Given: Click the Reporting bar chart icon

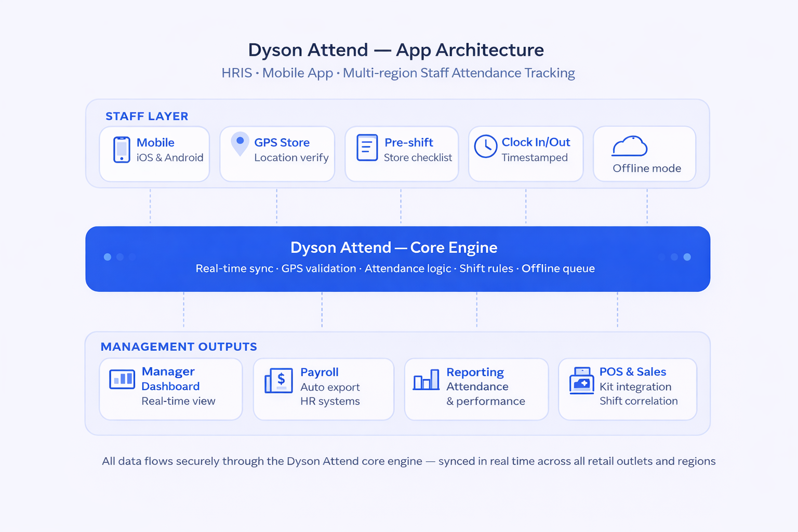Looking at the screenshot, I should pyautogui.click(x=426, y=380).
